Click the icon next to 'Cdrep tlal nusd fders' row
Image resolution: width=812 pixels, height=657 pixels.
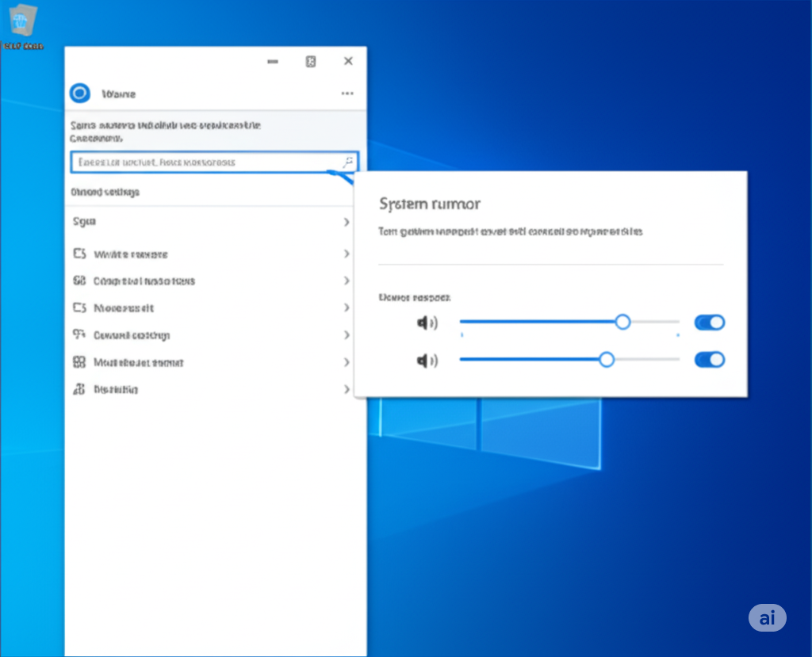pyautogui.click(x=79, y=281)
